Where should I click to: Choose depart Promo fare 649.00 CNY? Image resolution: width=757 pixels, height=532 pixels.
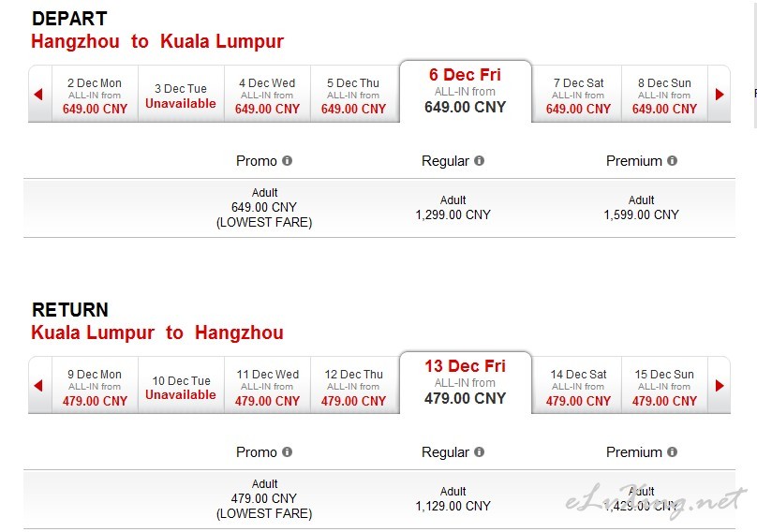tap(264, 207)
